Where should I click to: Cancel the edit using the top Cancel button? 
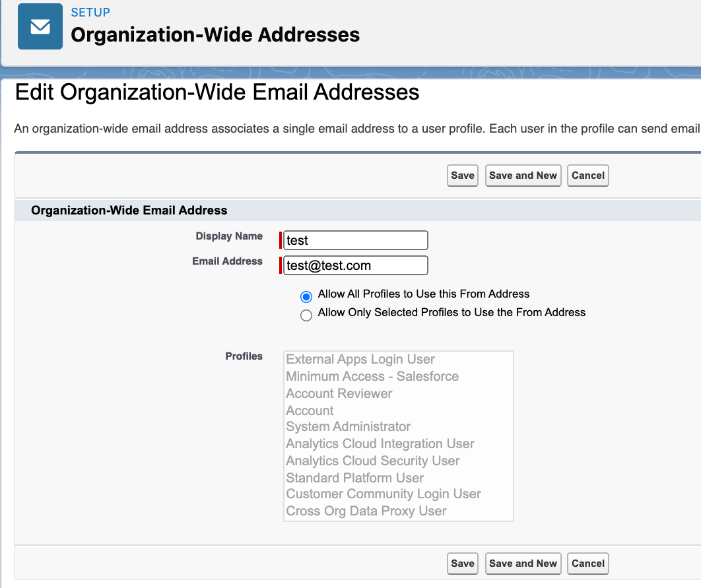[x=587, y=176]
